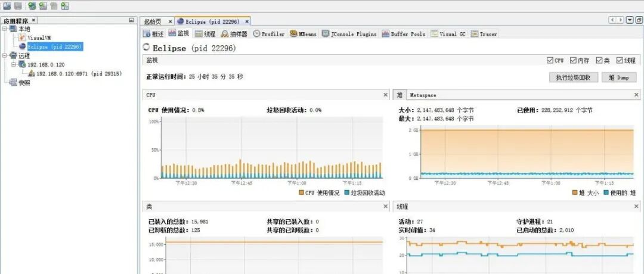Screen dimensions: 644x274
Task: Collapse the 远程 tree node
Action: 5,56
